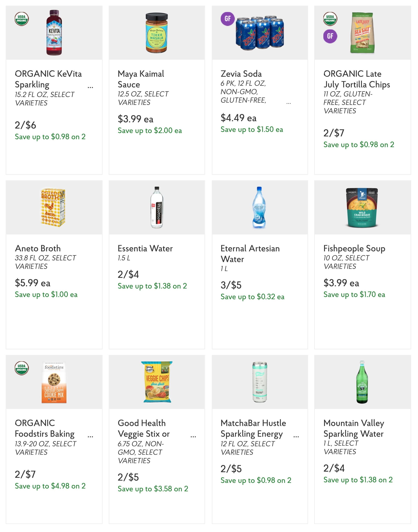Expand truncated MatchaBar Hustle title ellipsis
The width and height of the screenshot is (418, 532).
(x=296, y=436)
